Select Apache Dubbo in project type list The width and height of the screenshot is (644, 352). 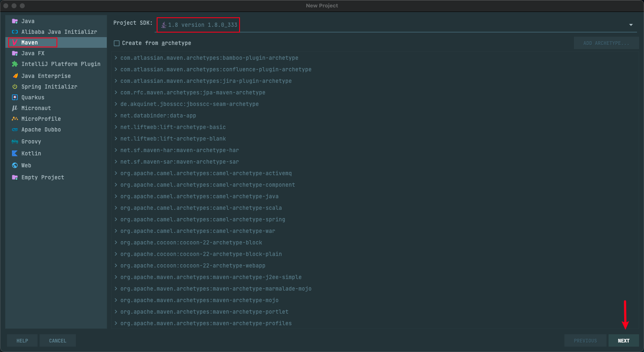click(x=56, y=129)
